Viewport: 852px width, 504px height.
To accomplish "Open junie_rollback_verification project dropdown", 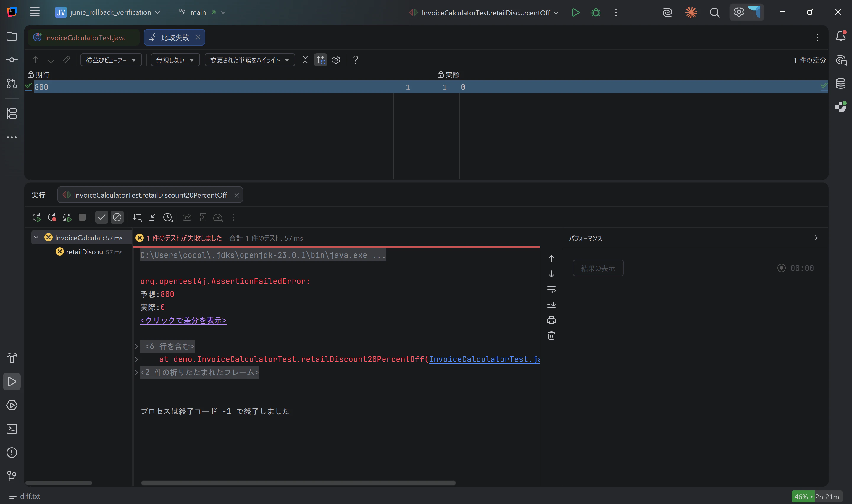I will tap(107, 12).
